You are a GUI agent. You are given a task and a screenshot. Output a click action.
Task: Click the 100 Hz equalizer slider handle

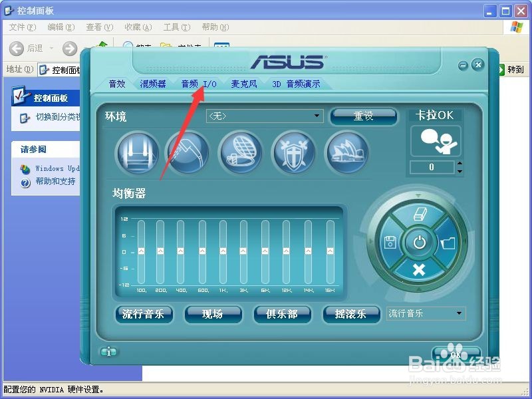(141, 251)
